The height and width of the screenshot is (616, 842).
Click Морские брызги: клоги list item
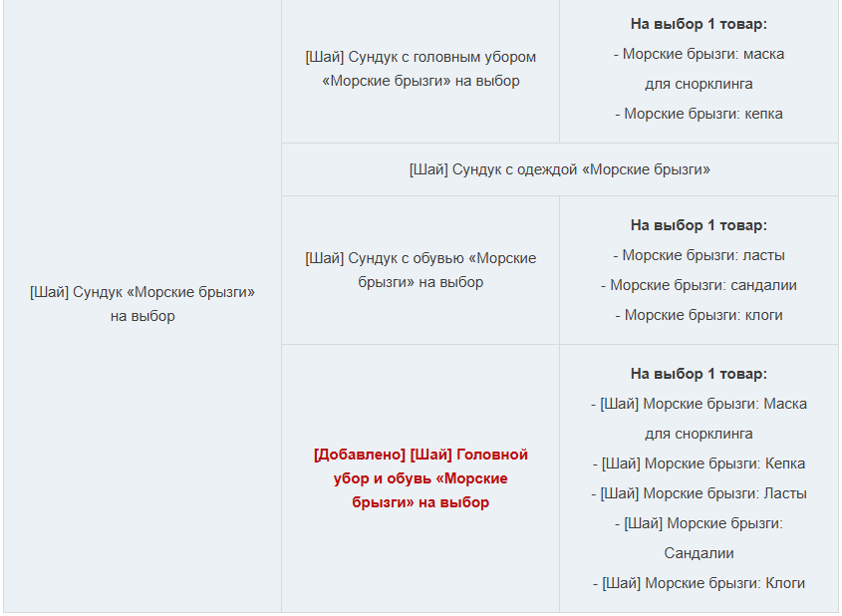(699, 315)
